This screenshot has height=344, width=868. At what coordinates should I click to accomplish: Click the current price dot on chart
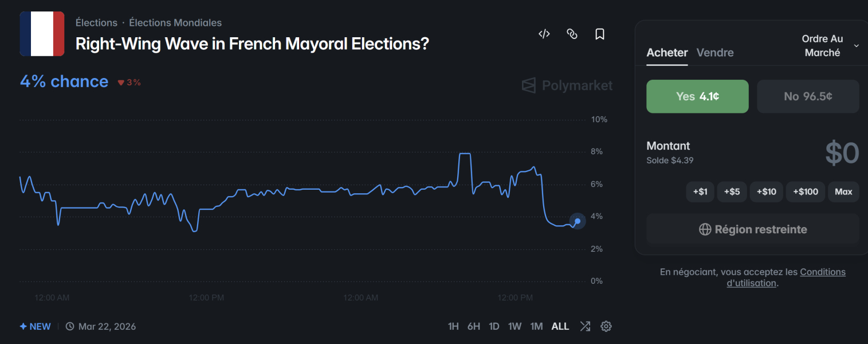(578, 221)
